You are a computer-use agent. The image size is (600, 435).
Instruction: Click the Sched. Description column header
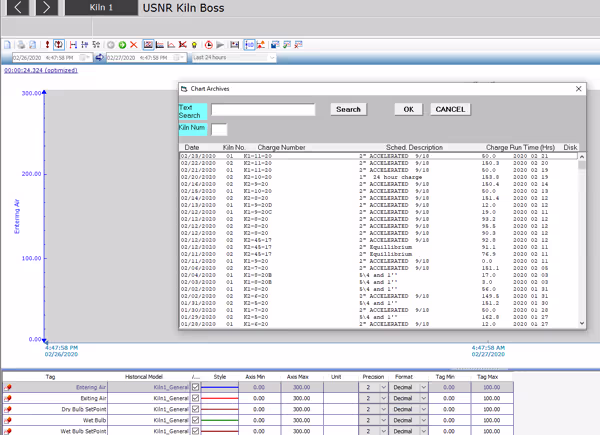coord(414,147)
